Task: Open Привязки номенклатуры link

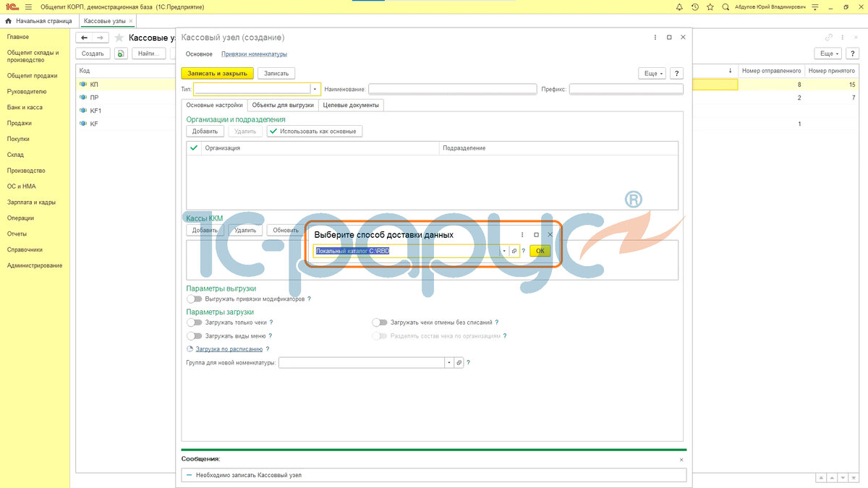Action: [254, 54]
